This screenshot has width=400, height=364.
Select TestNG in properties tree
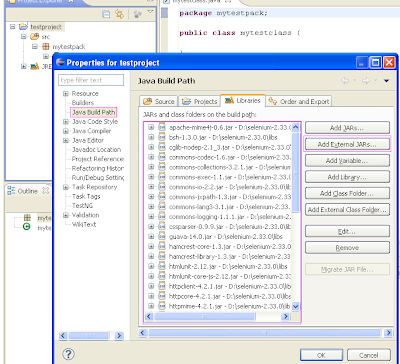[x=83, y=206]
